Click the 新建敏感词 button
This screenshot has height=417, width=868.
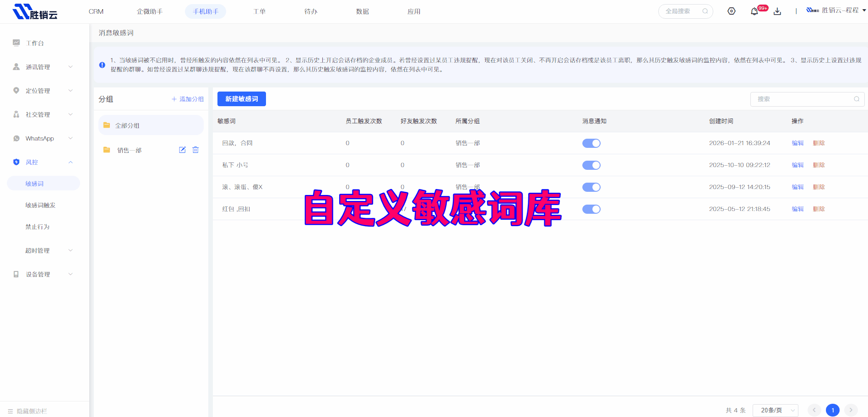pyautogui.click(x=241, y=99)
